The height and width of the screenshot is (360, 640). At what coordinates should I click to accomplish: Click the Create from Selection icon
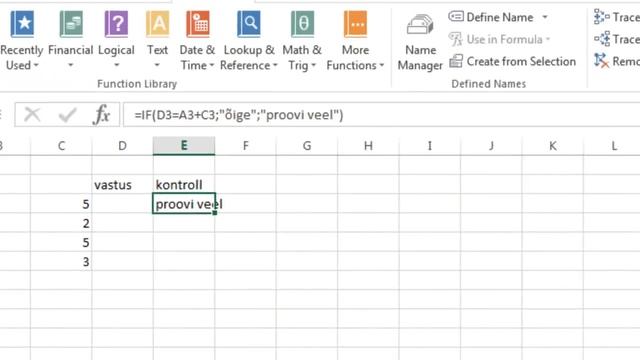pos(456,61)
